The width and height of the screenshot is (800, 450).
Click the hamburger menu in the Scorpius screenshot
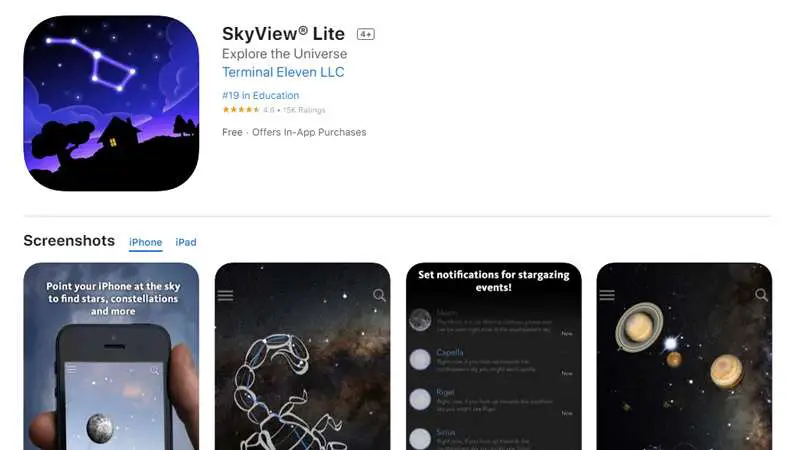point(226,295)
